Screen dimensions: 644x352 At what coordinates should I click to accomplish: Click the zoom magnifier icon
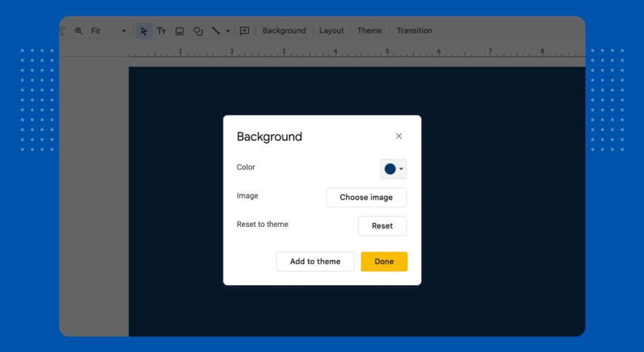(79, 31)
